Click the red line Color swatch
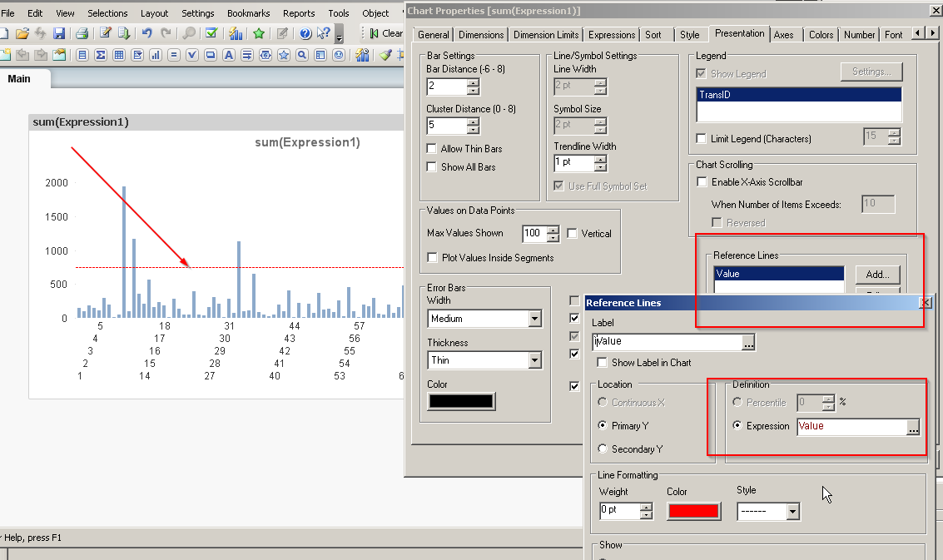Screen dimensions: 943x560 click(x=693, y=511)
